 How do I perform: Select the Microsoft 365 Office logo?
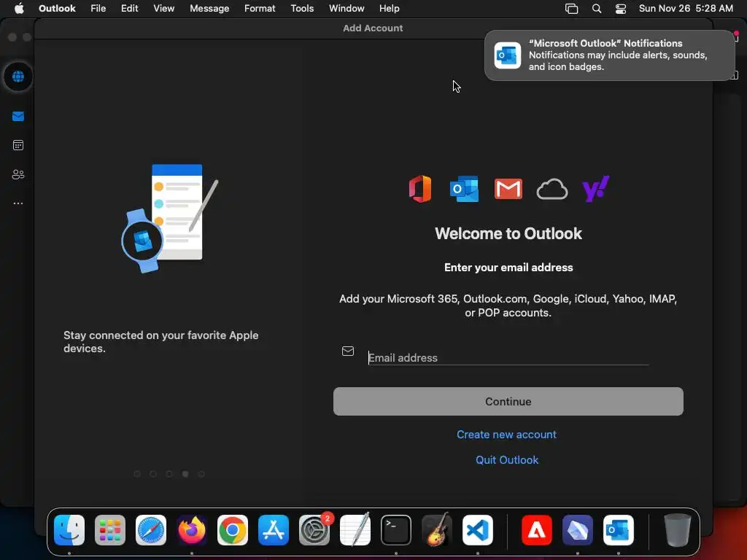(x=420, y=189)
